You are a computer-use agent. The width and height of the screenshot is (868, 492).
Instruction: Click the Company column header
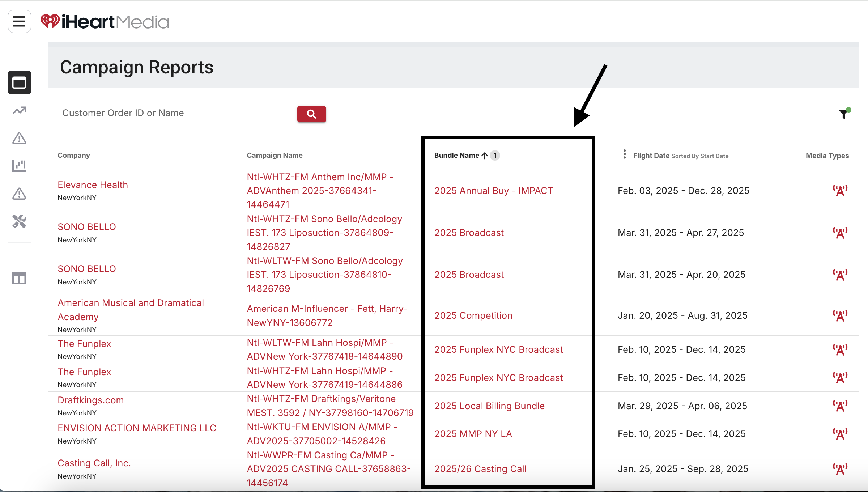[x=74, y=156]
